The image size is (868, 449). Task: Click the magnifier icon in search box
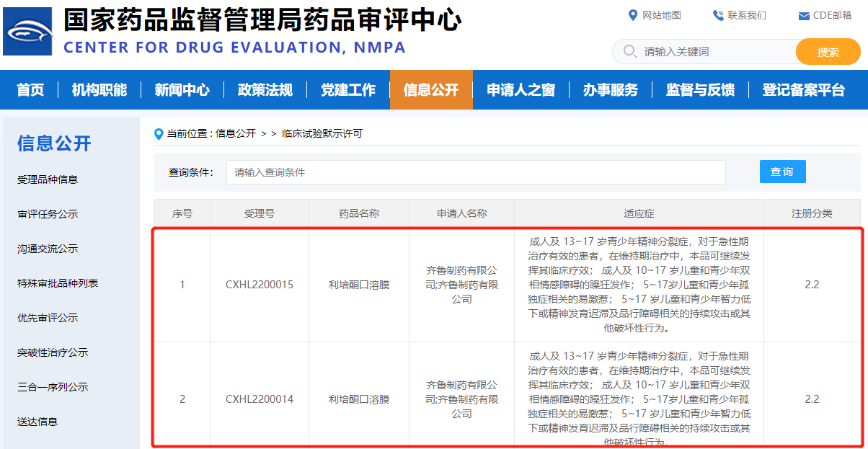[x=629, y=52]
